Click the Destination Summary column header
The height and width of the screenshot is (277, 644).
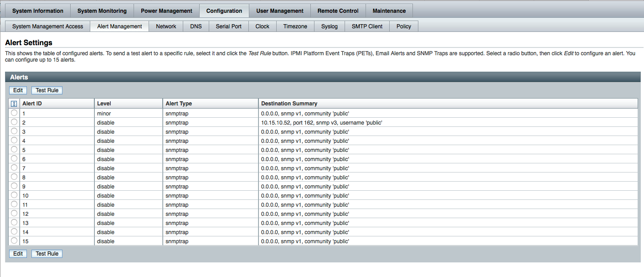pyautogui.click(x=289, y=104)
